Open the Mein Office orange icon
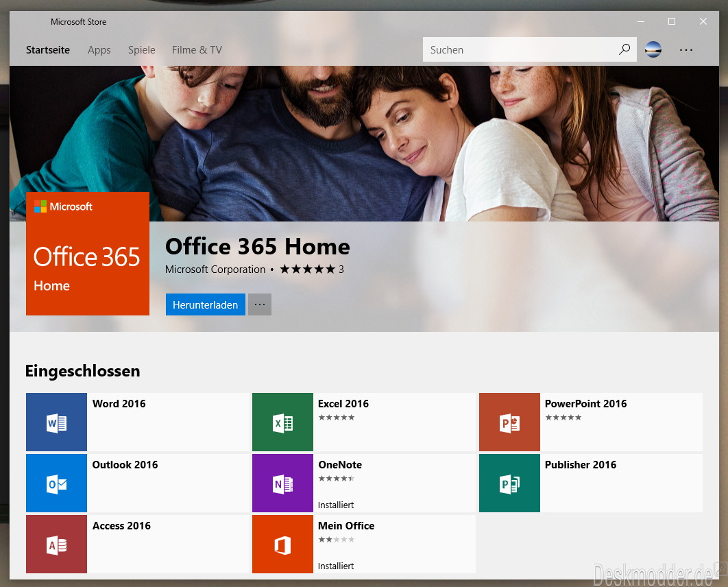728x587 pixels. pyautogui.click(x=282, y=544)
